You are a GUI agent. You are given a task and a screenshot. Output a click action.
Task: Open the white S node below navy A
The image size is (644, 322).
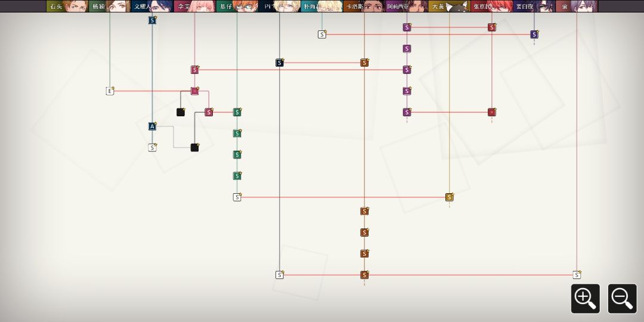pos(153,147)
